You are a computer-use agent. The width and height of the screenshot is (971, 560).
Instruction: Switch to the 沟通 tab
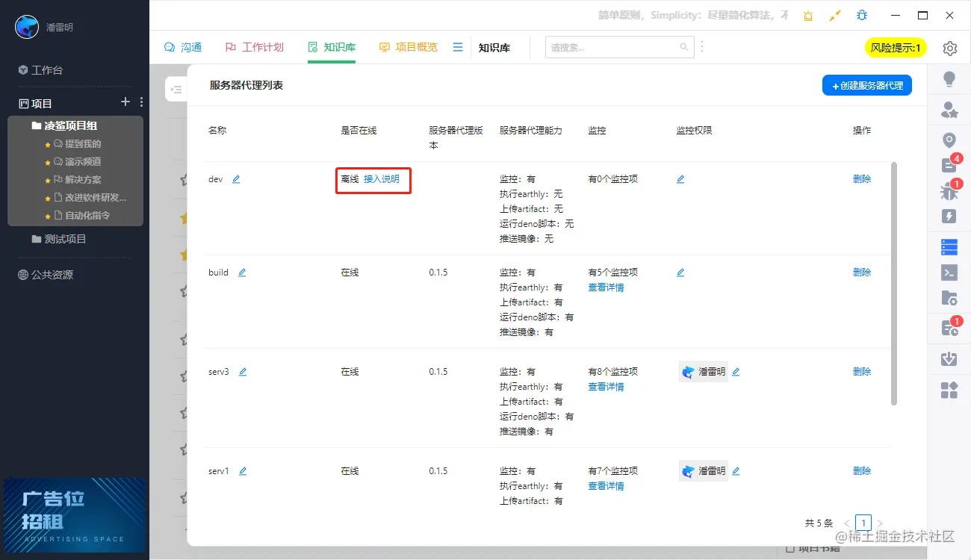183,47
